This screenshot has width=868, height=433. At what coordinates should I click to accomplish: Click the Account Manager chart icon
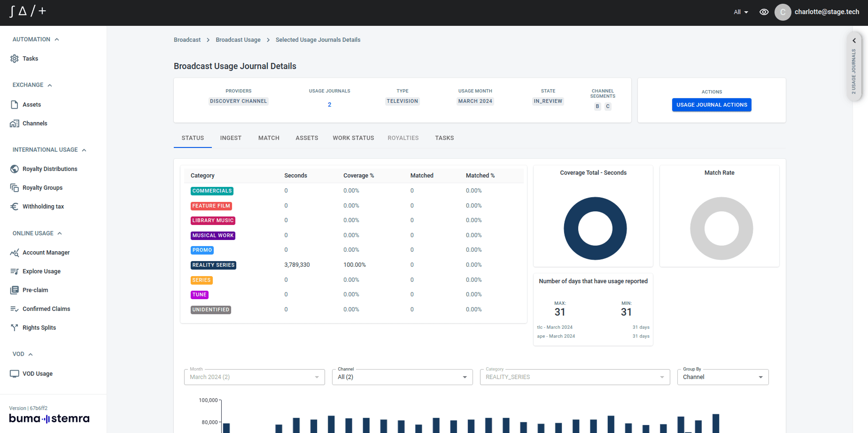coord(15,253)
